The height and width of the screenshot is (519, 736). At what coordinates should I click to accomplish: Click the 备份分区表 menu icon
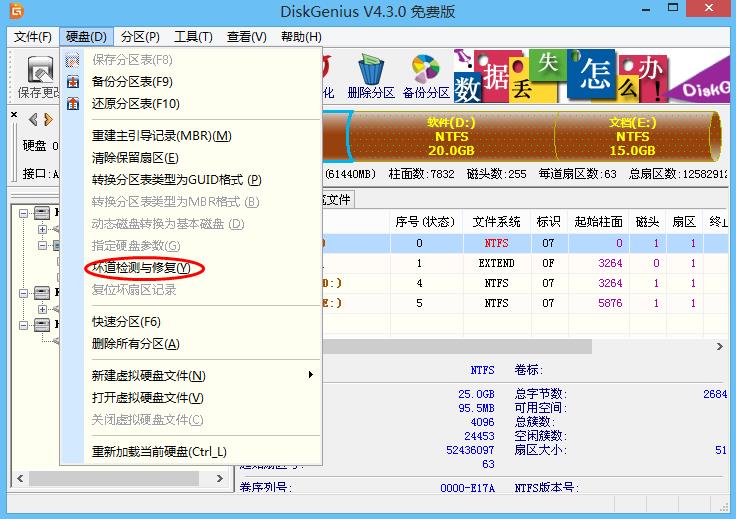tap(73, 82)
